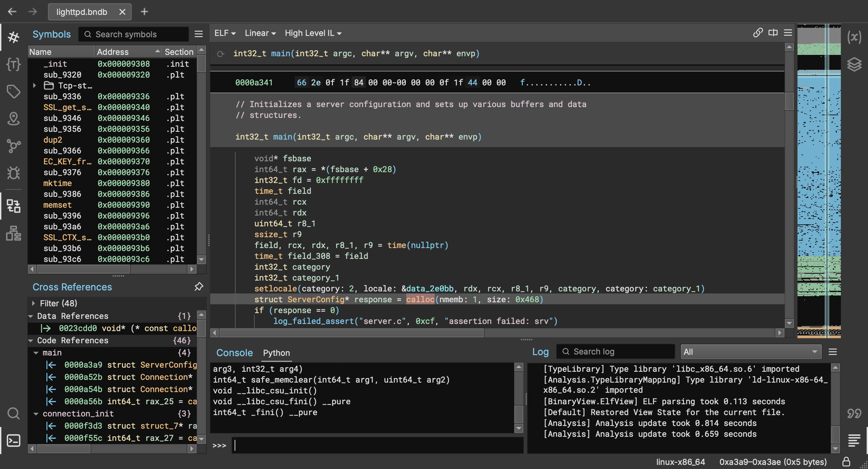
Task: Open the Linear view dropdown
Action: (x=259, y=33)
